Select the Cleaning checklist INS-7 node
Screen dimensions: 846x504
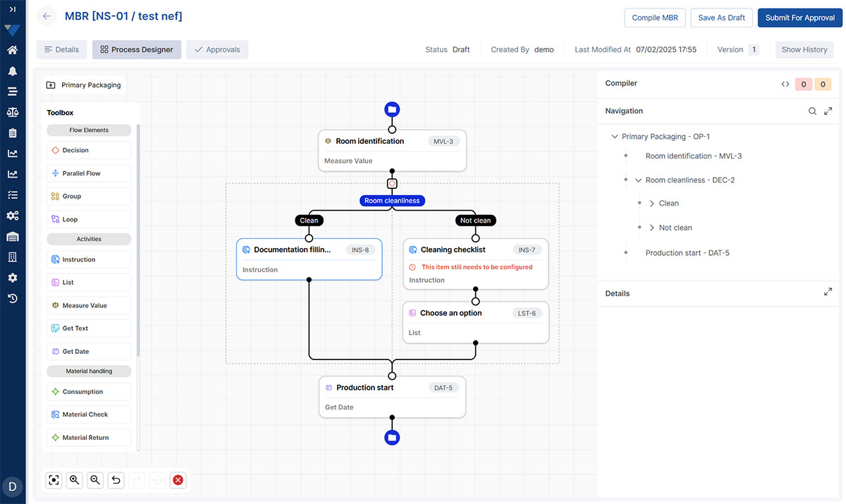coord(476,264)
